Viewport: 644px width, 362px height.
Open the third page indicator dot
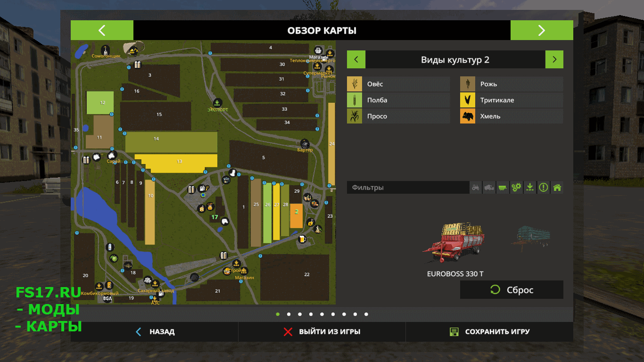coord(300,314)
